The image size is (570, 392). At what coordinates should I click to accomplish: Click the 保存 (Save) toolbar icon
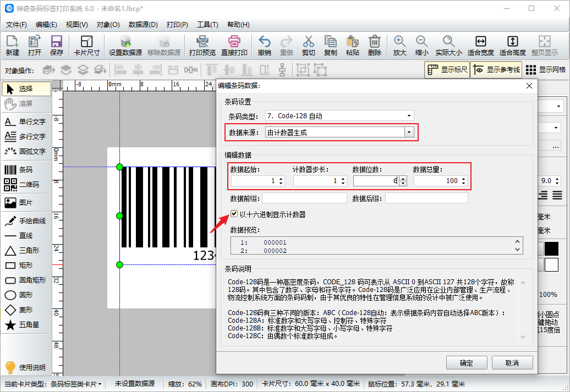click(56, 46)
